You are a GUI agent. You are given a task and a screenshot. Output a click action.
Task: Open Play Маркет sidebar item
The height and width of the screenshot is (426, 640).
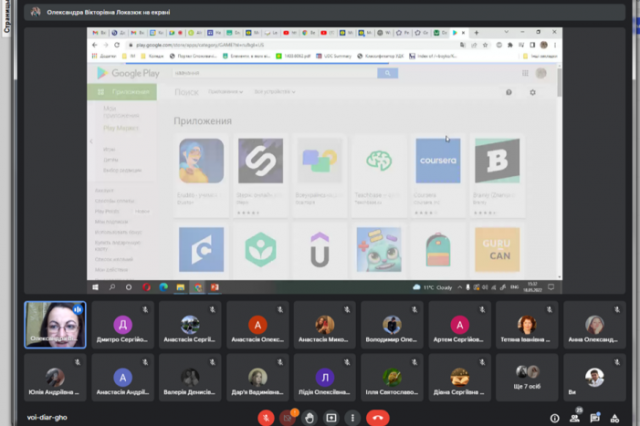tap(121, 128)
